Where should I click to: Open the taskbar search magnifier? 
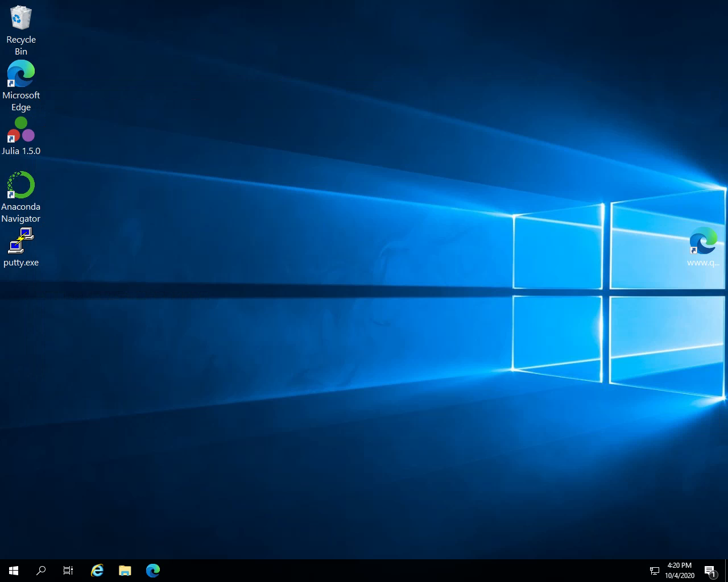[41, 571]
